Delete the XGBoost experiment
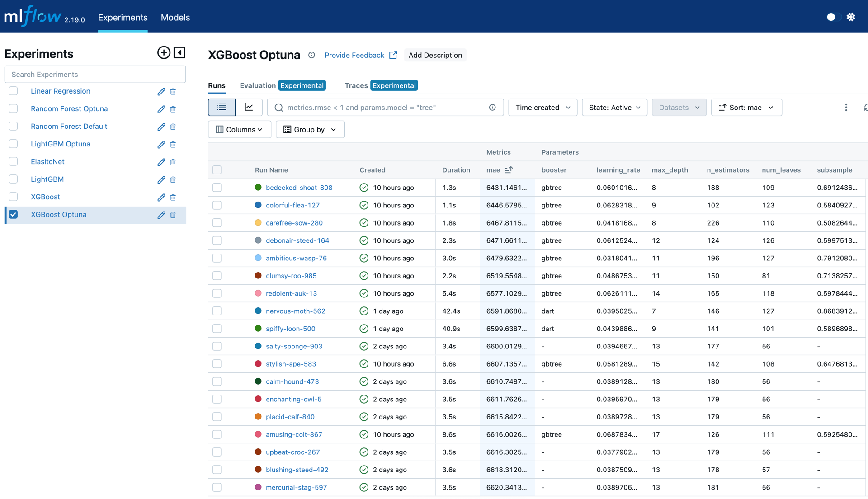868x499 pixels. tap(173, 197)
